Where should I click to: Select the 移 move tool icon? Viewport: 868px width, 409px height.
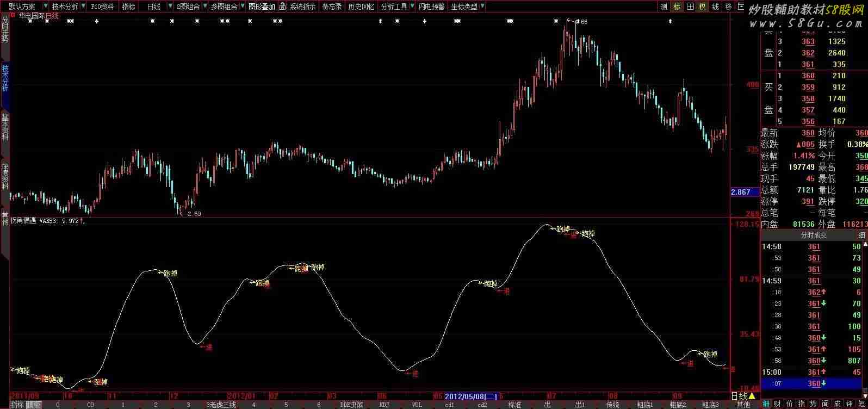pyautogui.click(x=729, y=7)
